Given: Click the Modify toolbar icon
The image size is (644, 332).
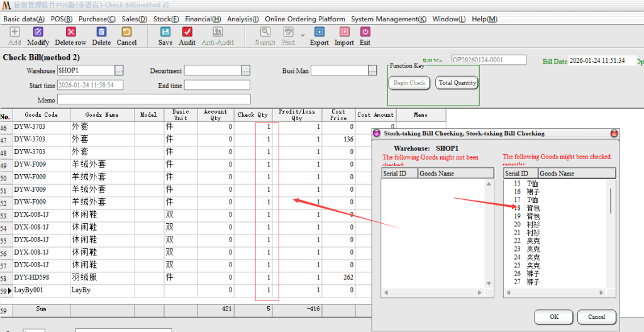Looking at the screenshot, I should [38, 36].
